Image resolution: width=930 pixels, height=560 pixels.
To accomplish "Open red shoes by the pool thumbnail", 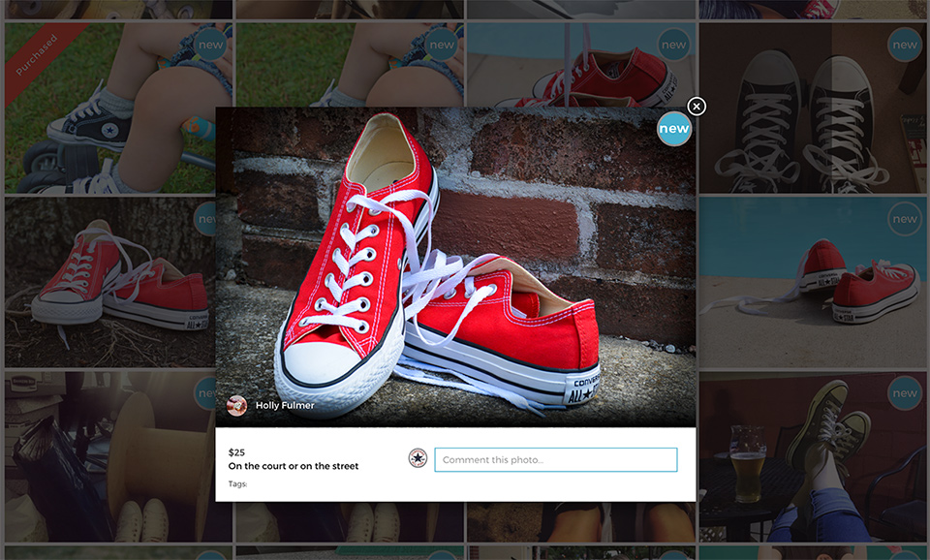I will point(813,282).
